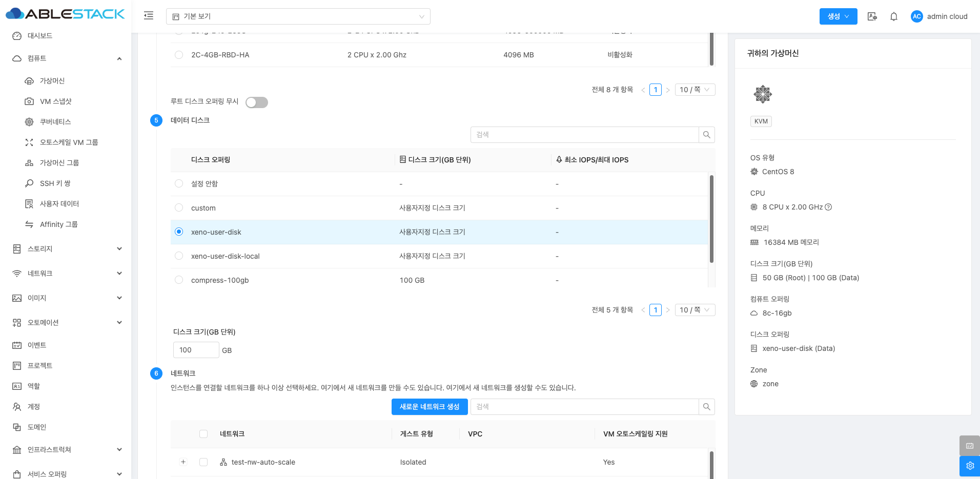The height and width of the screenshot is (479, 980).
Task: Click the network search magnifier icon
Action: (707, 407)
